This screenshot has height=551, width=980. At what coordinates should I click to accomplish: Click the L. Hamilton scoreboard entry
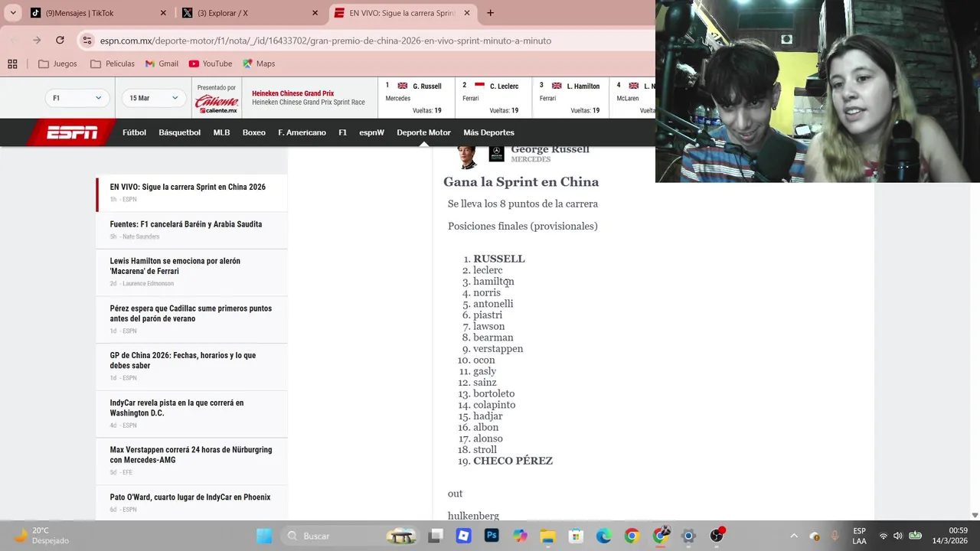[x=570, y=98]
